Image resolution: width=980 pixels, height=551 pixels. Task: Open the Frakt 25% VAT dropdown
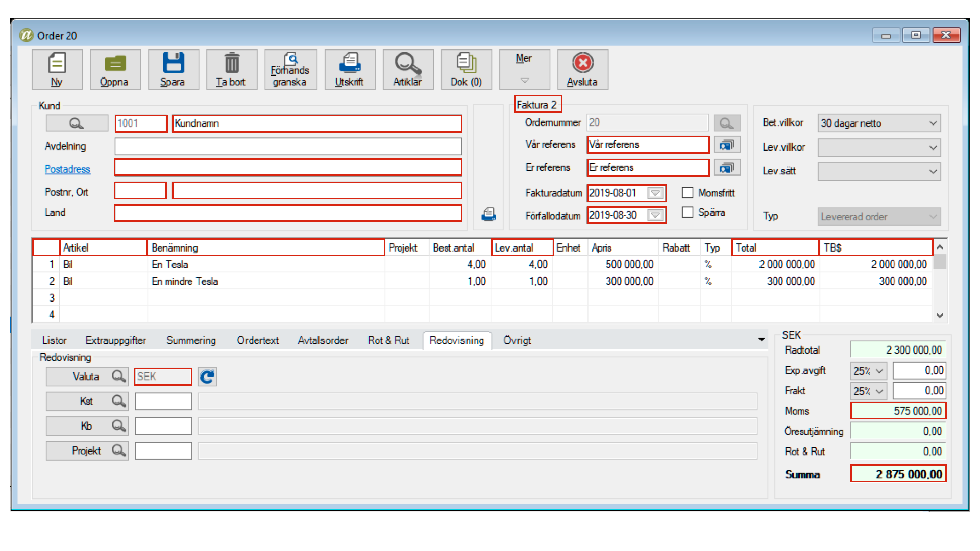coord(879,391)
